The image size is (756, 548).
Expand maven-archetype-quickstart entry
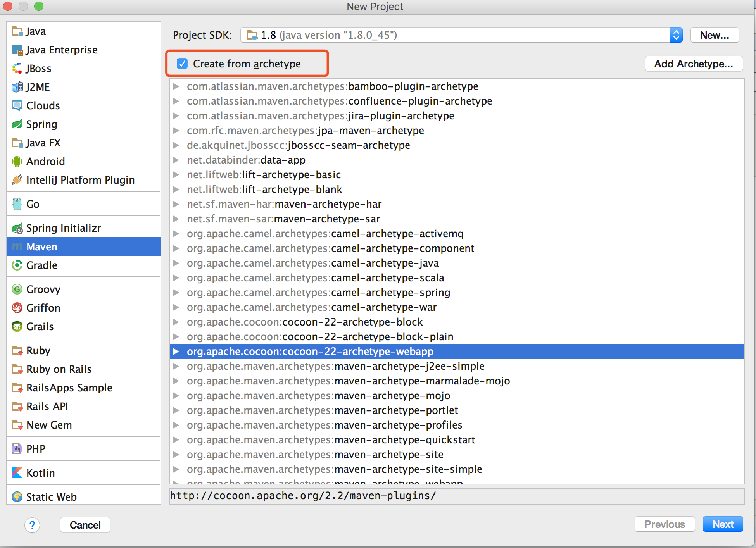tap(176, 439)
